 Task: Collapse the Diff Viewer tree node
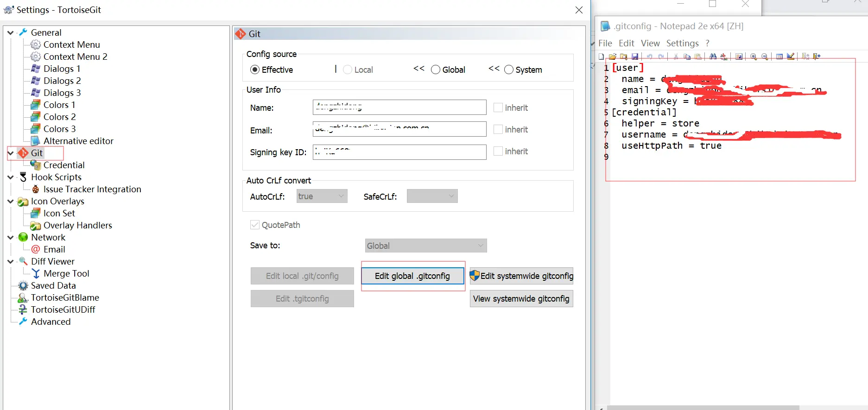[11, 261]
